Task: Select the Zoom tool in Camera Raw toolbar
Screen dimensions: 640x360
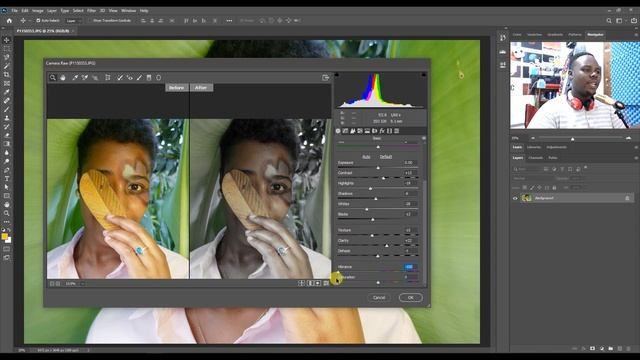Action: pyautogui.click(x=53, y=78)
